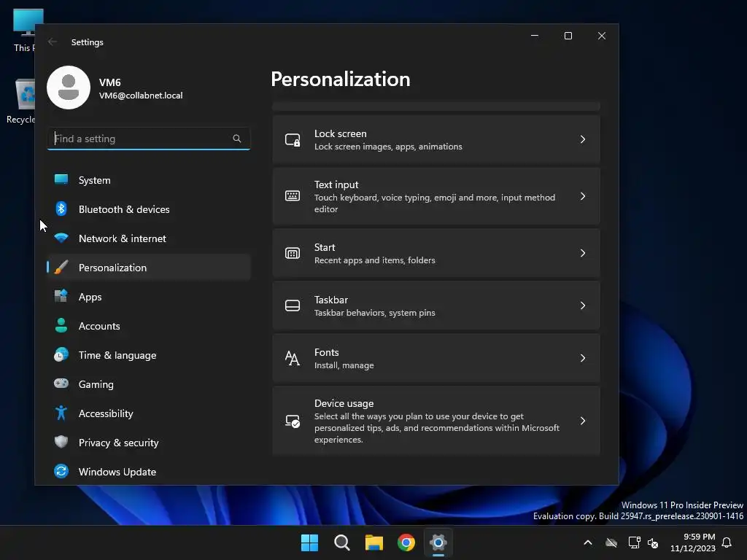Screen dimensions: 747x560
Task: Click the Accounts person icon
Action: coord(61,325)
